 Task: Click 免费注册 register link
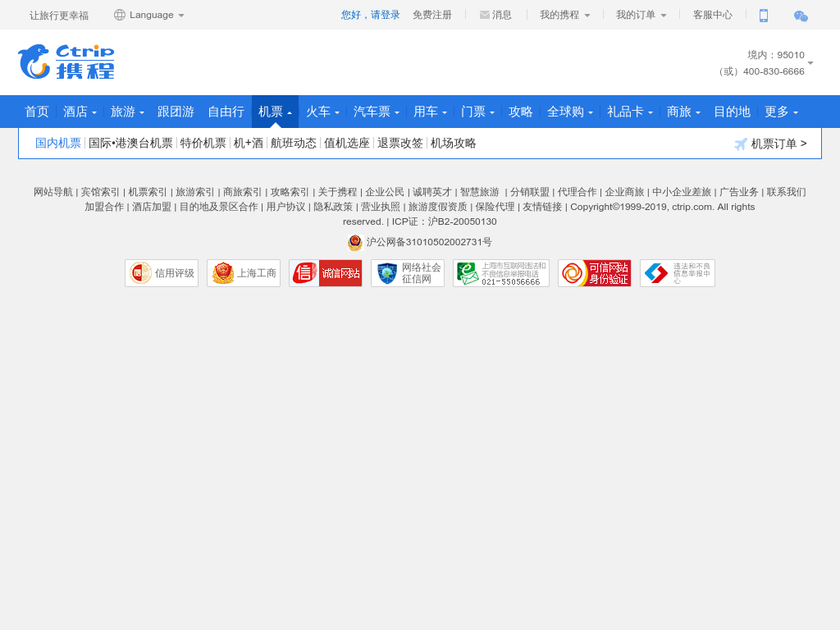[432, 15]
